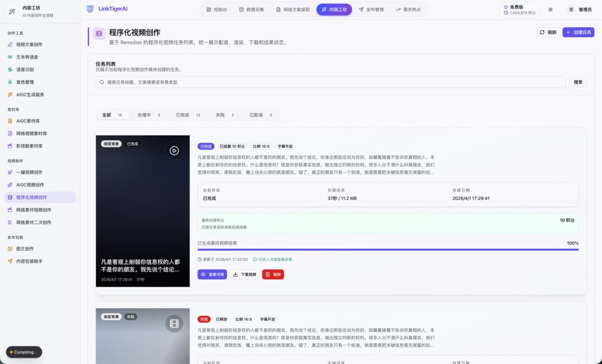Toggle light/dark theme sun icon
This screenshot has width=602, height=364.
pos(550,9)
